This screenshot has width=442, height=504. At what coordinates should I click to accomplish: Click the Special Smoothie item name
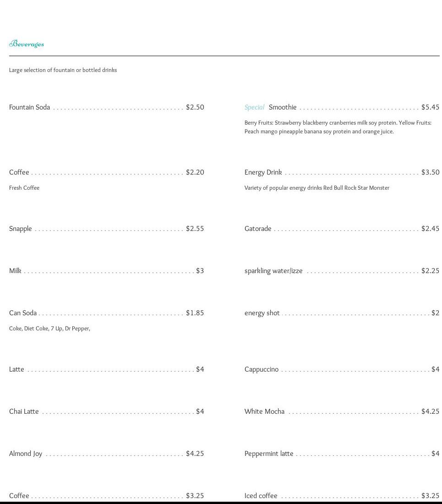click(x=283, y=107)
